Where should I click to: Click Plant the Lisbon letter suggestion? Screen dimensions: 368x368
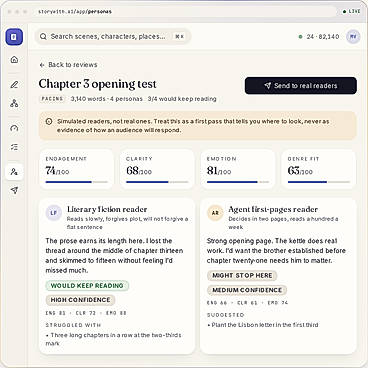pos(263,325)
